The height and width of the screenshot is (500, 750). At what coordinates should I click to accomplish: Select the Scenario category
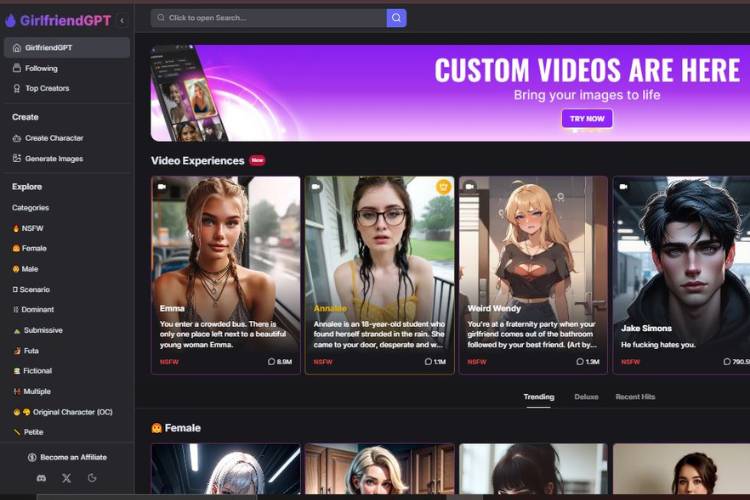[x=31, y=289]
